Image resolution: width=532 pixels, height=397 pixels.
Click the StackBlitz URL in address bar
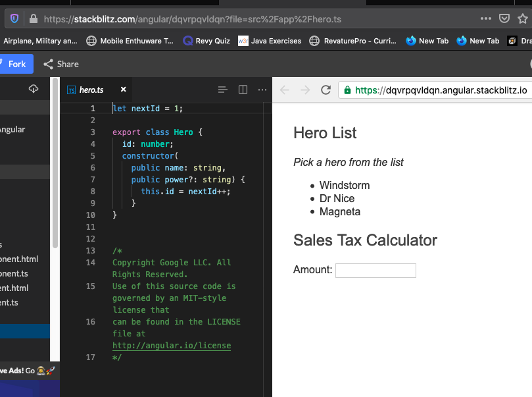(193, 19)
